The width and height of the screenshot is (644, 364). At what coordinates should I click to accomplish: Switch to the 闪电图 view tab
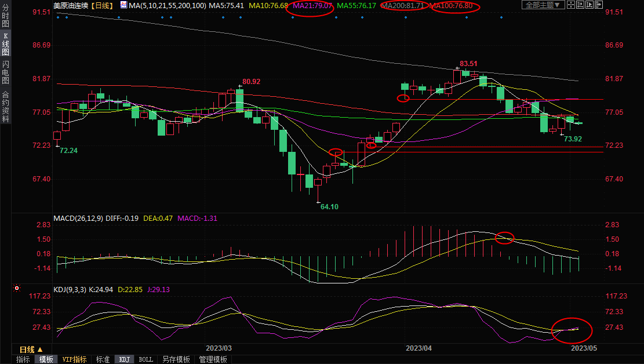coord(5,72)
